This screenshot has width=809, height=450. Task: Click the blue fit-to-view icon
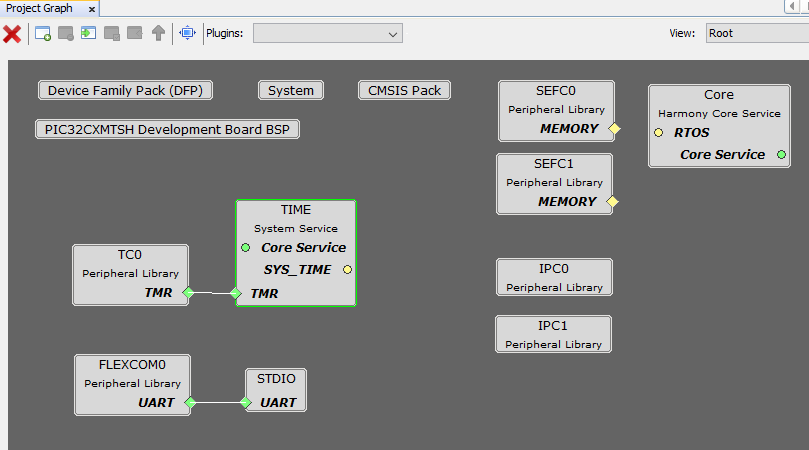pos(187,34)
